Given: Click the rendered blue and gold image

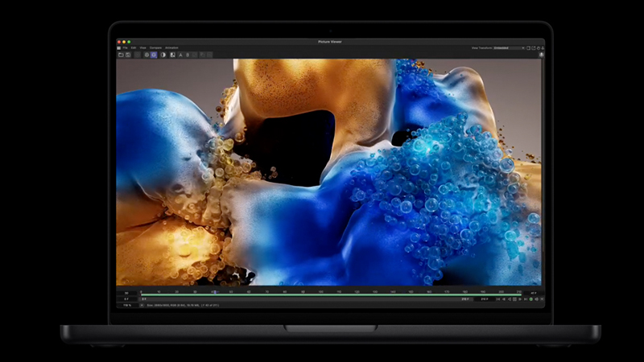Looking at the screenshot, I should pos(328,172).
